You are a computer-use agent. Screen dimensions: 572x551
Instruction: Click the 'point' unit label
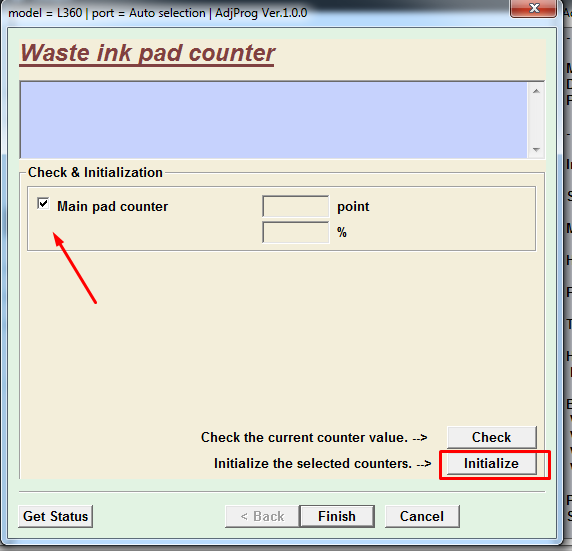pyautogui.click(x=353, y=207)
